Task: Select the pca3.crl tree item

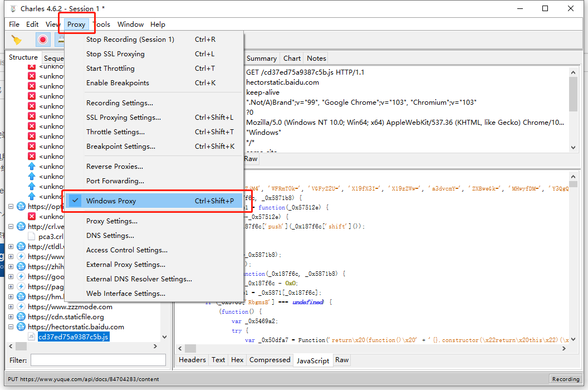Action: tap(51, 236)
